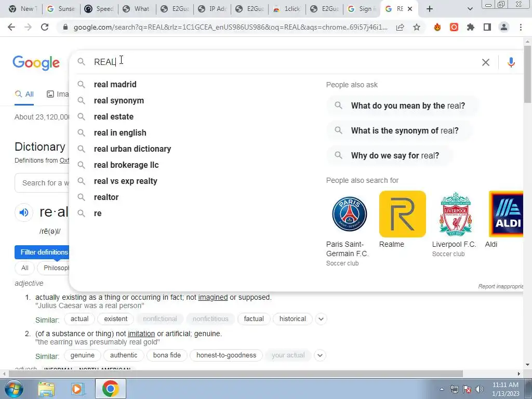Open the flame extension icon
Viewport: 532px width, 399px height.
(437, 27)
